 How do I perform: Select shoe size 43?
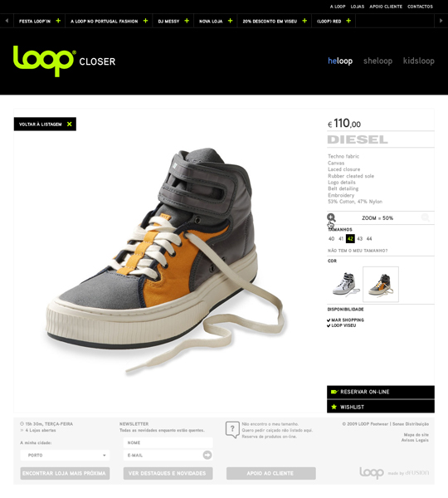click(x=360, y=238)
